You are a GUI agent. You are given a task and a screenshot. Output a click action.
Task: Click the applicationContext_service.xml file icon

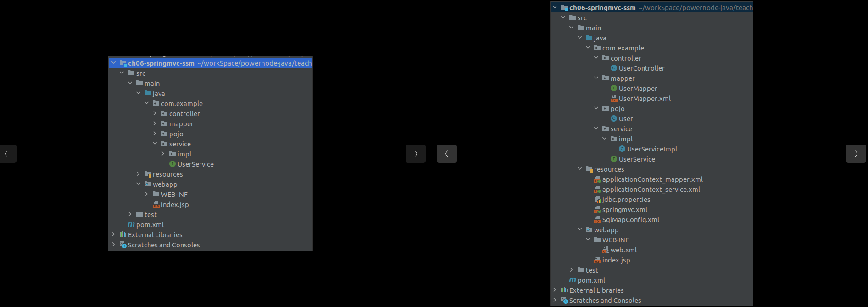click(x=597, y=189)
